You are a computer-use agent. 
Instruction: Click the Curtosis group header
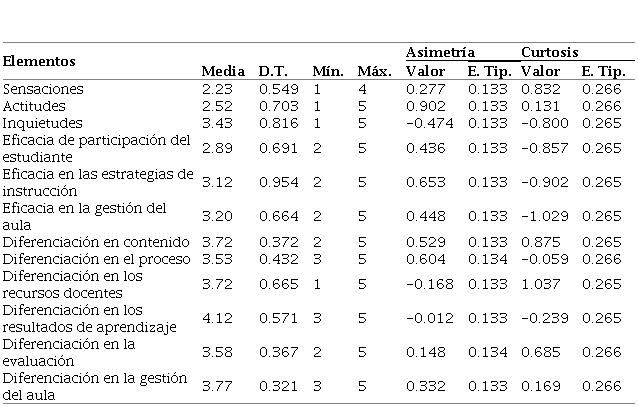tap(549, 51)
